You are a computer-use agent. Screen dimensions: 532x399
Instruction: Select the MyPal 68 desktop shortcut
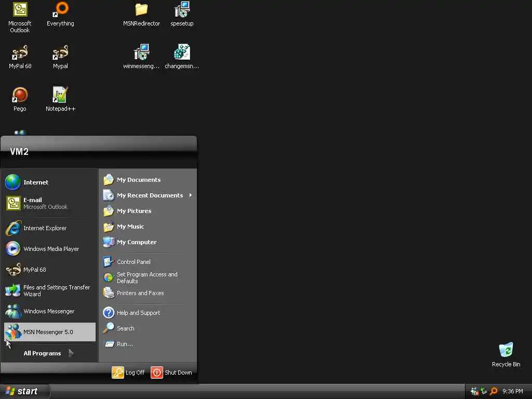tap(20, 57)
